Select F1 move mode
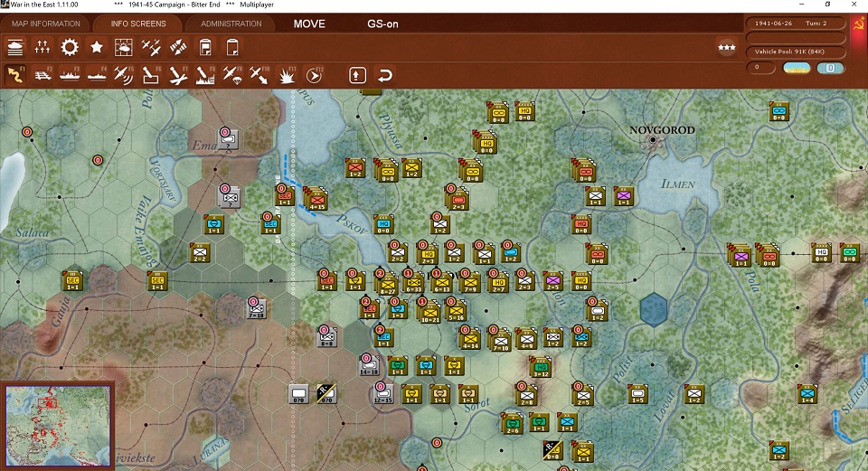This screenshot has width=868, height=471. tap(15, 75)
